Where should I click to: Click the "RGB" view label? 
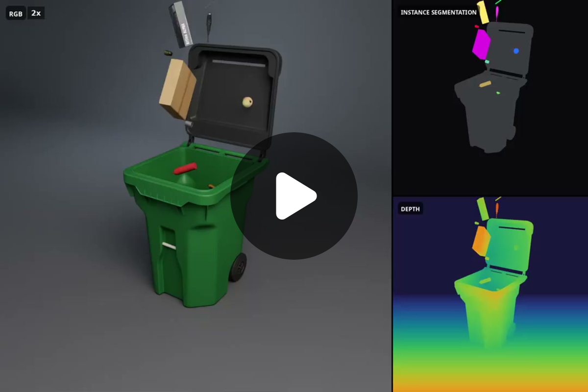coord(16,13)
